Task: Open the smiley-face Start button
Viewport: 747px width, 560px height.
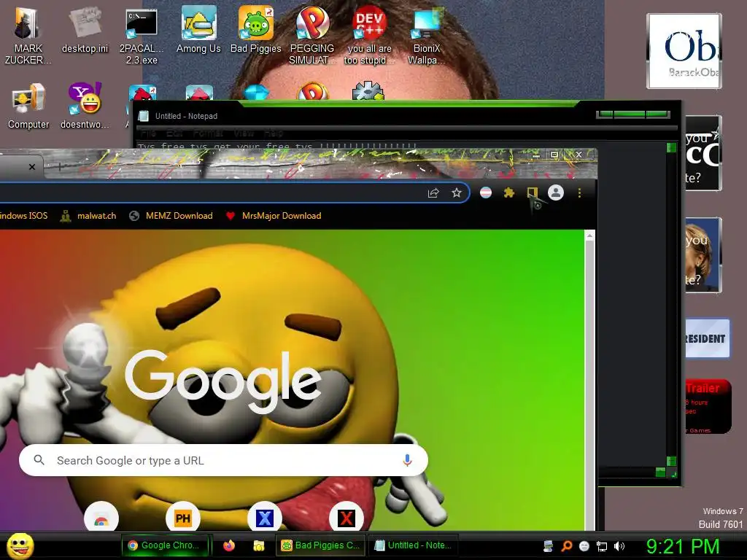Action: point(20,545)
